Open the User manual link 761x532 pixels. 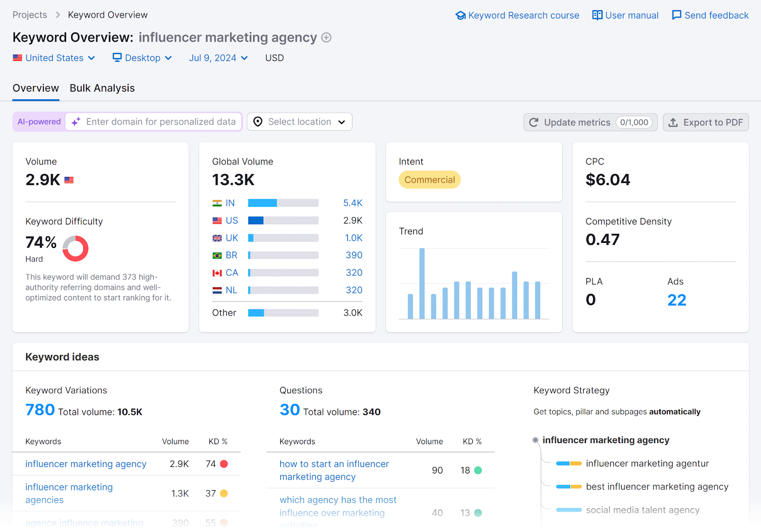[625, 15]
